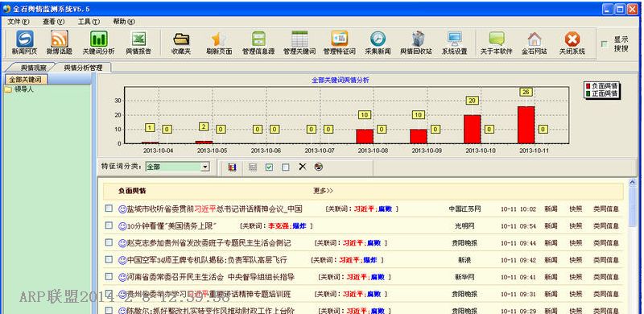Open headline 10分钟看懂"美国债务上限"
The width and height of the screenshot is (644, 314).
(172, 226)
